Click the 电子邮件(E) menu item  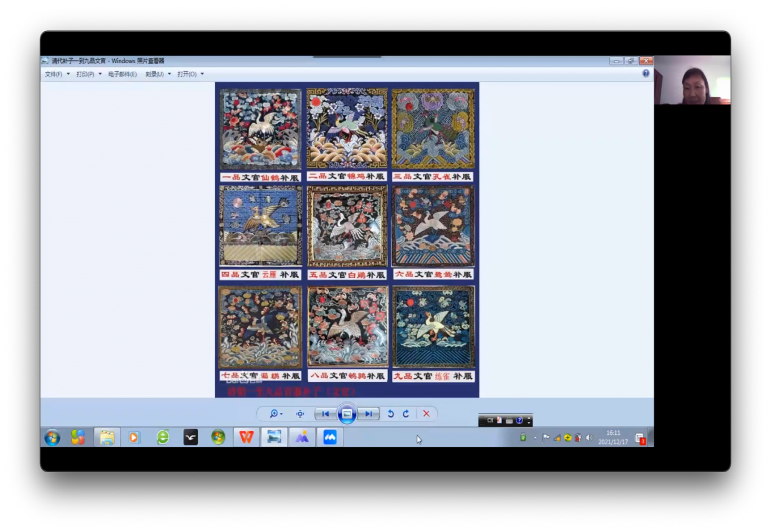click(x=123, y=74)
